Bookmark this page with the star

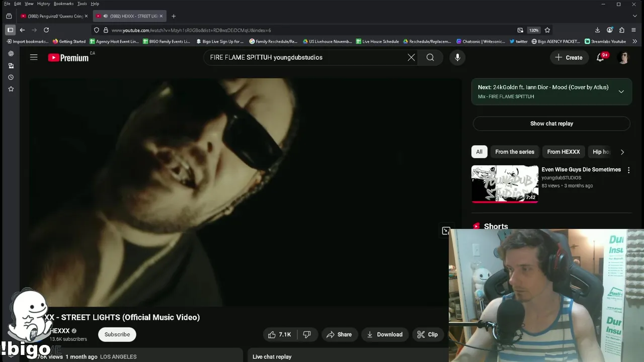pyautogui.click(x=547, y=30)
